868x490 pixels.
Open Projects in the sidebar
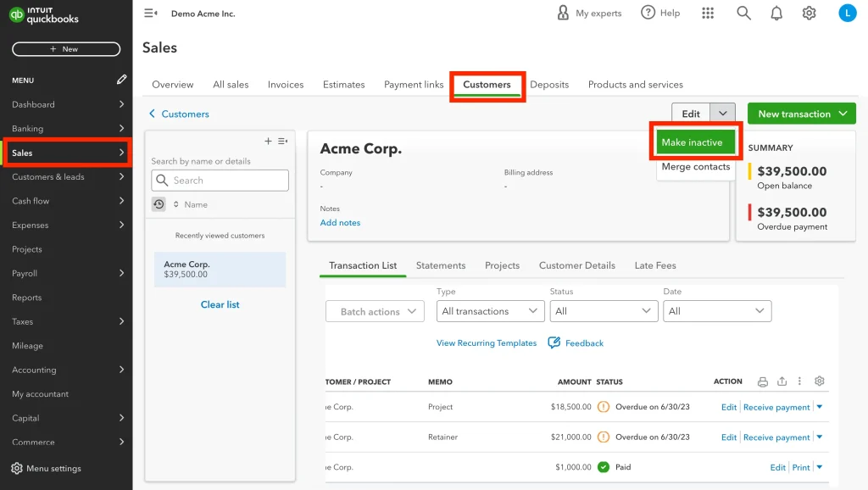point(26,249)
